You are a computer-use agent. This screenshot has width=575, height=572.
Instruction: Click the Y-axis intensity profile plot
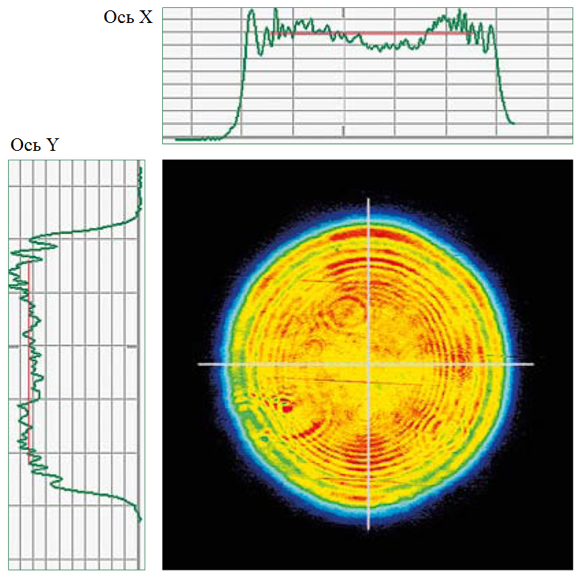click(x=77, y=364)
